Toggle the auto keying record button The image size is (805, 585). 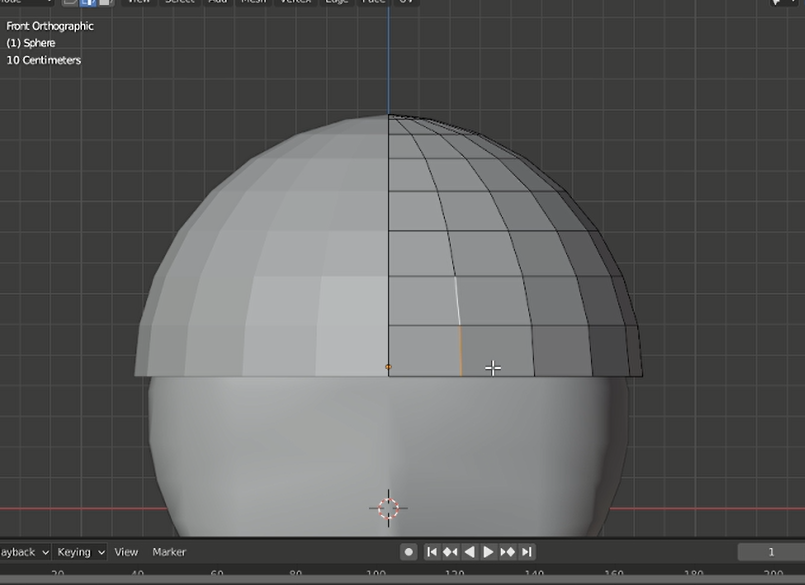409,552
